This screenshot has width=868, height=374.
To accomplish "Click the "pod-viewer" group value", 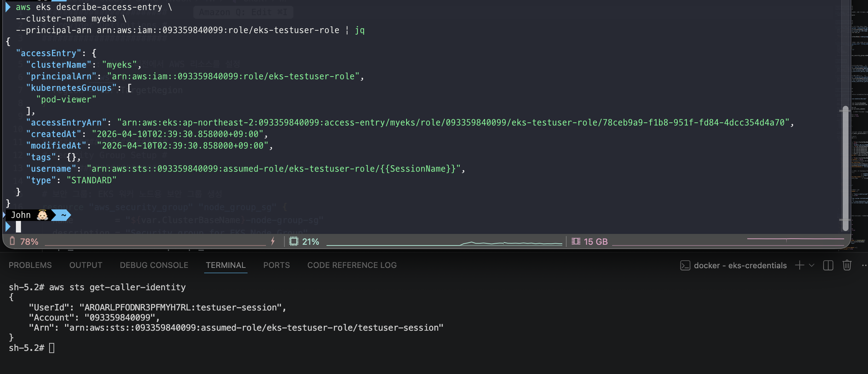I will (66, 100).
